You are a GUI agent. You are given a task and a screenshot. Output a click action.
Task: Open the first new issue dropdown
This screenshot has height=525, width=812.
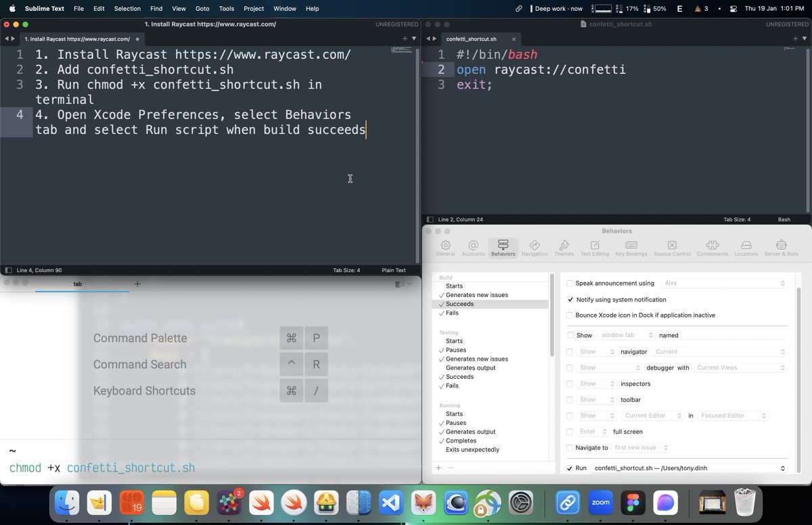pos(641,448)
